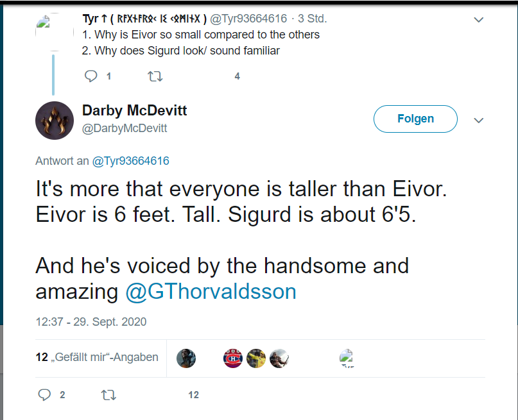The image size is (518, 420).
Task: Open Darby McDevitt's profile avatar
Action: click(x=55, y=120)
